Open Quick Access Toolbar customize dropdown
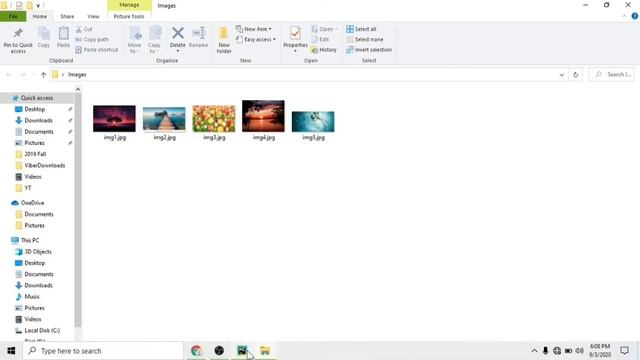This screenshot has height=360, width=640. pyautogui.click(x=38, y=6)
